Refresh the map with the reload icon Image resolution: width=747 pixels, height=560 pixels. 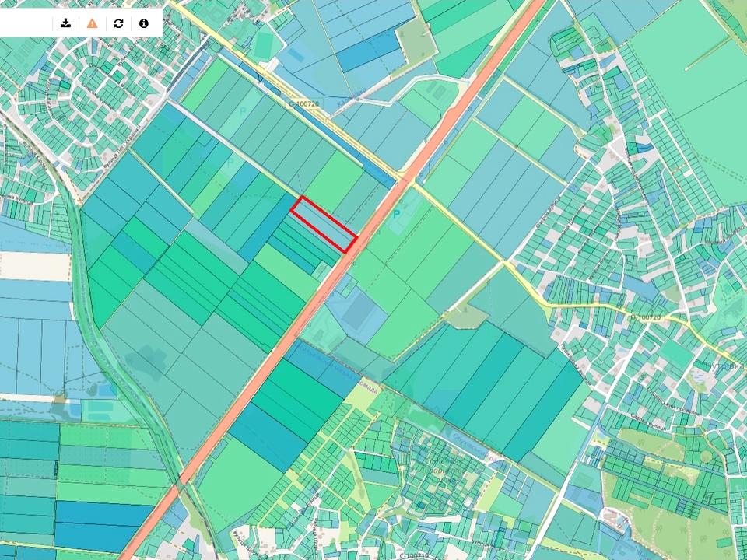click(118, 23)
